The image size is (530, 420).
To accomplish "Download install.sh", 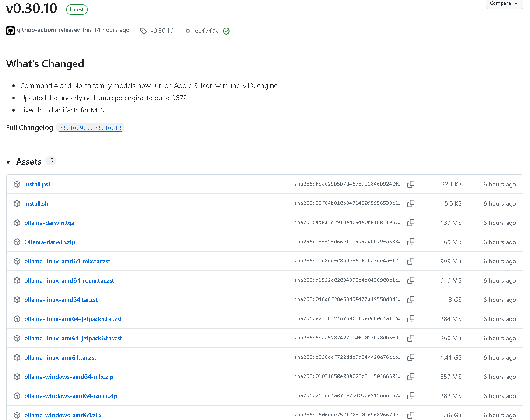I will tap(36, 203).
